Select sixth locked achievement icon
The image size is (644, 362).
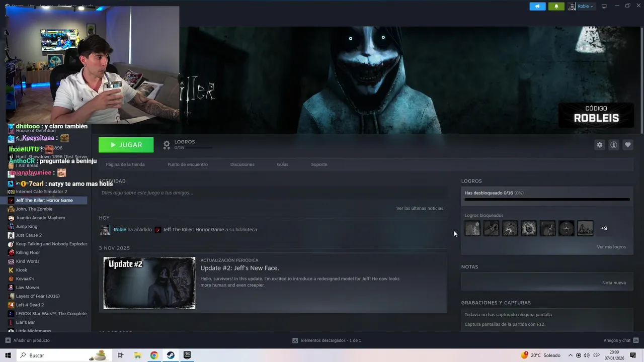[566, 228]
